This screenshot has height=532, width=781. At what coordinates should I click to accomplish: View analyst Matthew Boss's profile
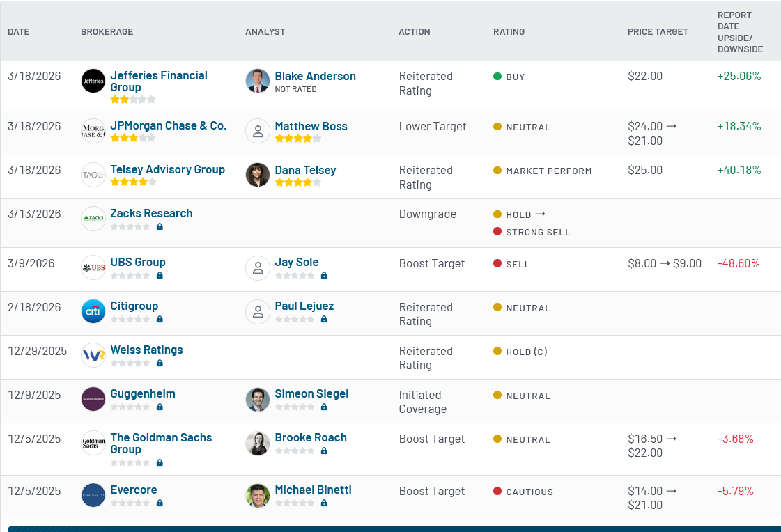point(311,126)
